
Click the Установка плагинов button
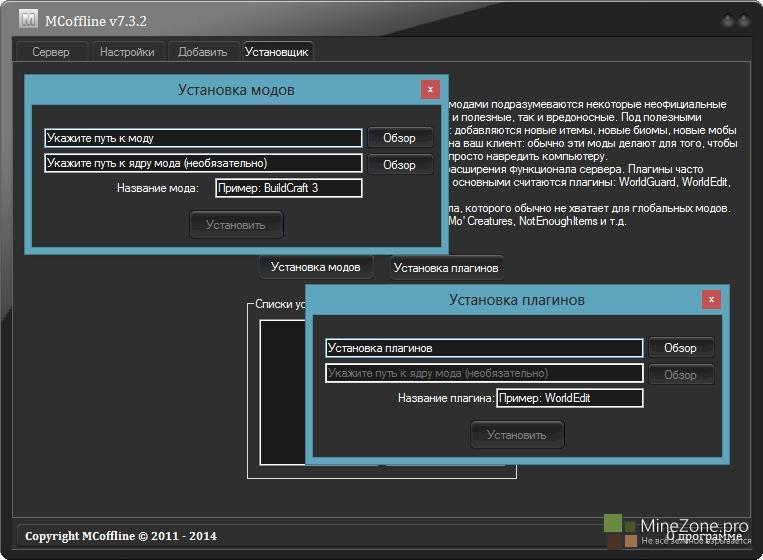tap(446, 268)
